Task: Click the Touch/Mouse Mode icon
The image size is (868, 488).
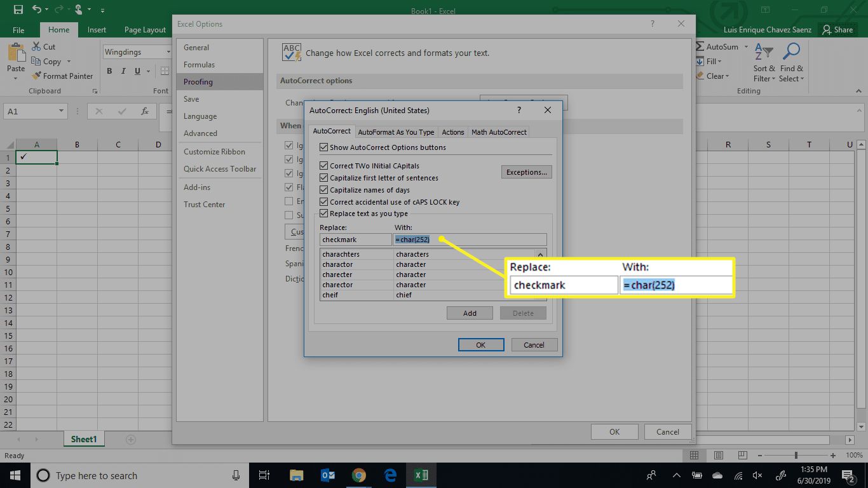Action: 78,10
